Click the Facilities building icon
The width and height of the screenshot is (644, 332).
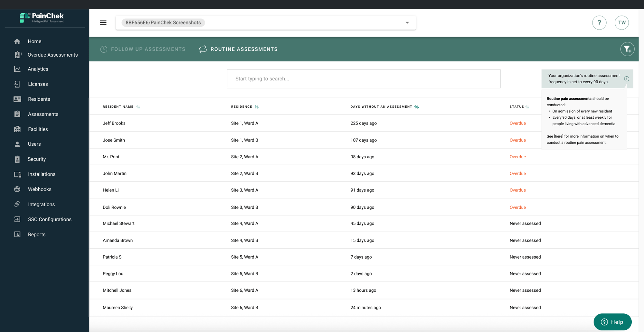(x=17, y=129)
